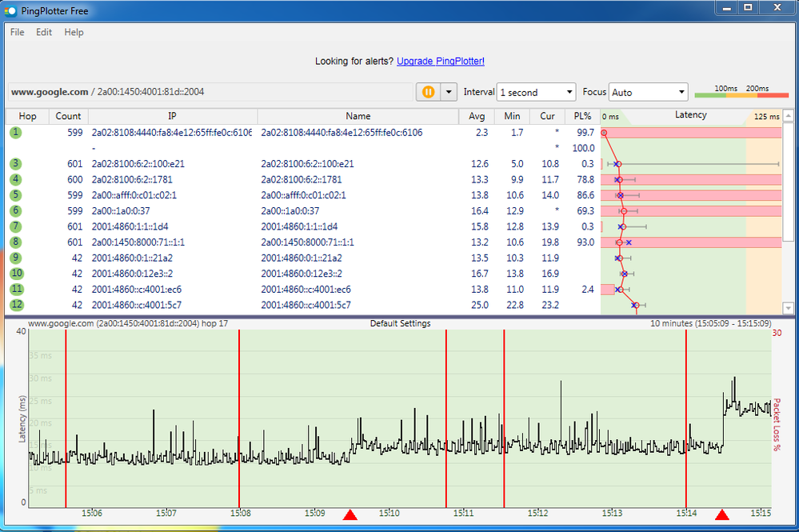
Task: Pause tracing with the orange pause button
Action: click(x=428, y=92)
